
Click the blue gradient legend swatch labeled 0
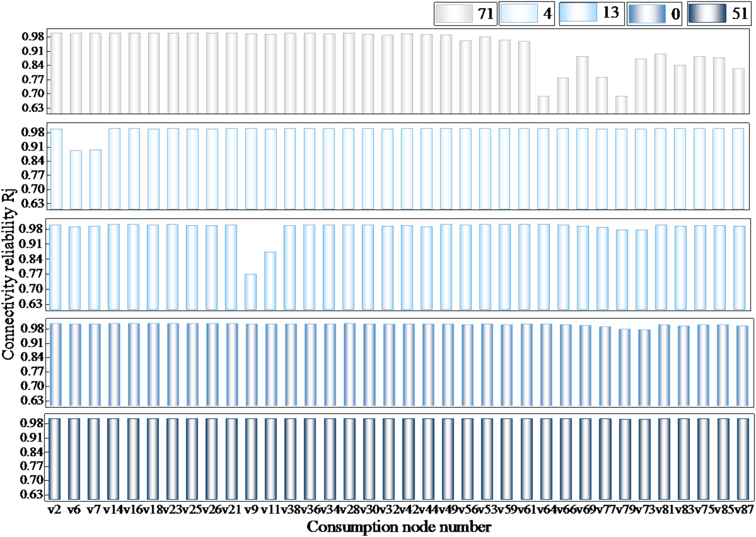[646, 14]
